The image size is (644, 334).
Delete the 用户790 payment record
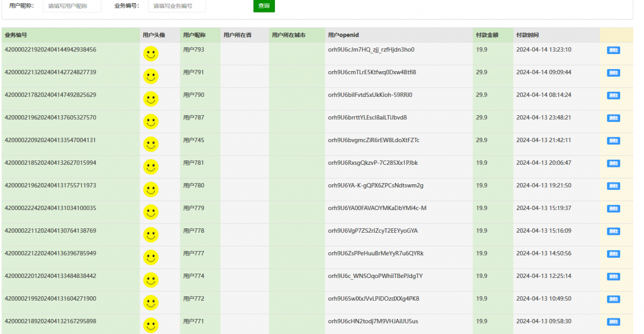(613, 96)
